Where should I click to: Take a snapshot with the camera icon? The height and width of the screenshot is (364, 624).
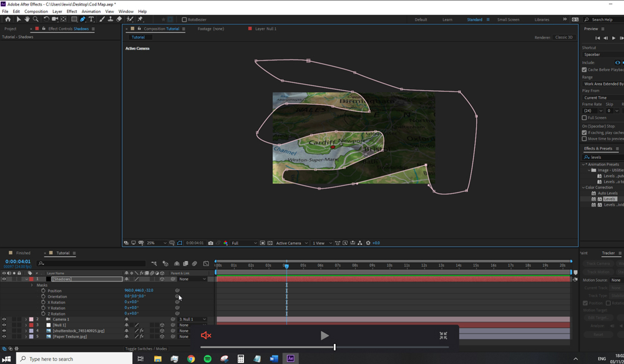pyautogui.click(x=210, y=243)
